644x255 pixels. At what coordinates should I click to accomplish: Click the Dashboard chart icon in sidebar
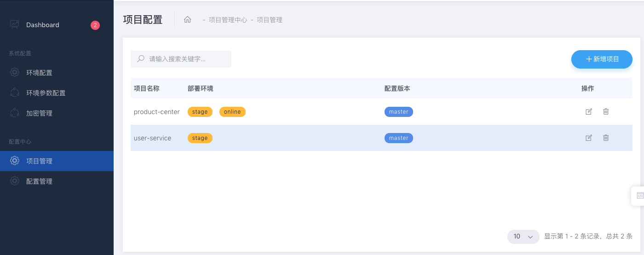click(x=15, y=24)
